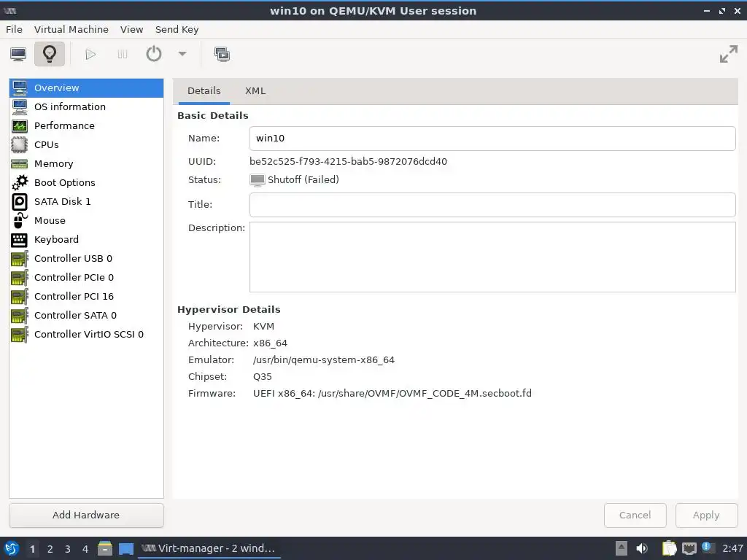The width and height of the screenshot is (747, 560).
Task: Click into the Name field containing win10
Action: pyautogui.click(x=492, y=139)
